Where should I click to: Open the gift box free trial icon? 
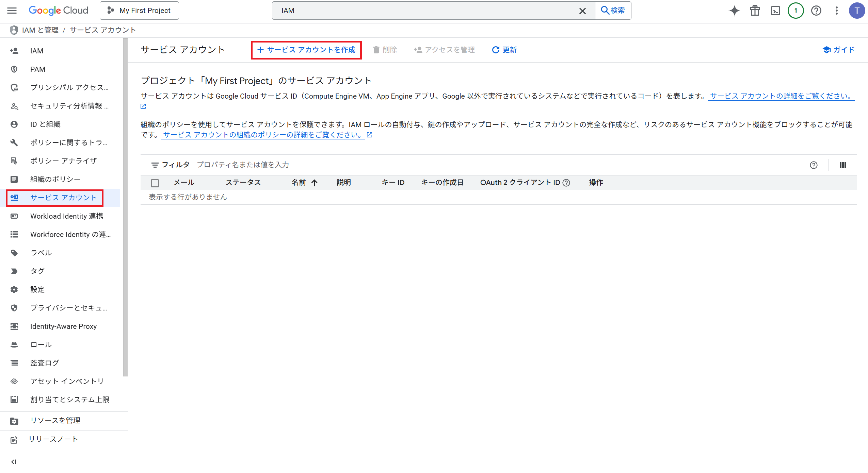tap(755, 11)
